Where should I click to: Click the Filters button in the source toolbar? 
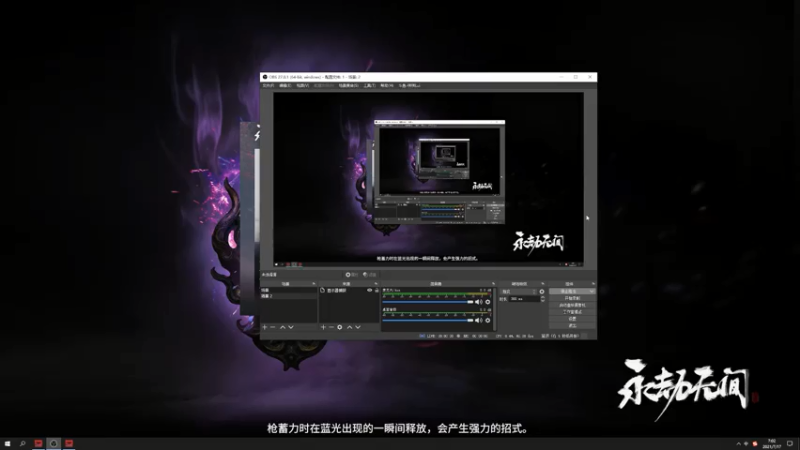point(369,274)
